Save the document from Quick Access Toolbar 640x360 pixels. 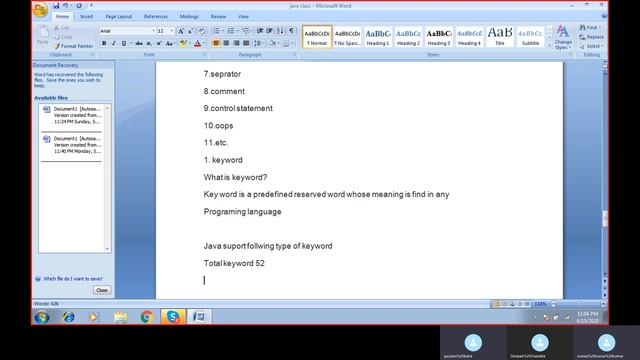(x=56, y=6)
